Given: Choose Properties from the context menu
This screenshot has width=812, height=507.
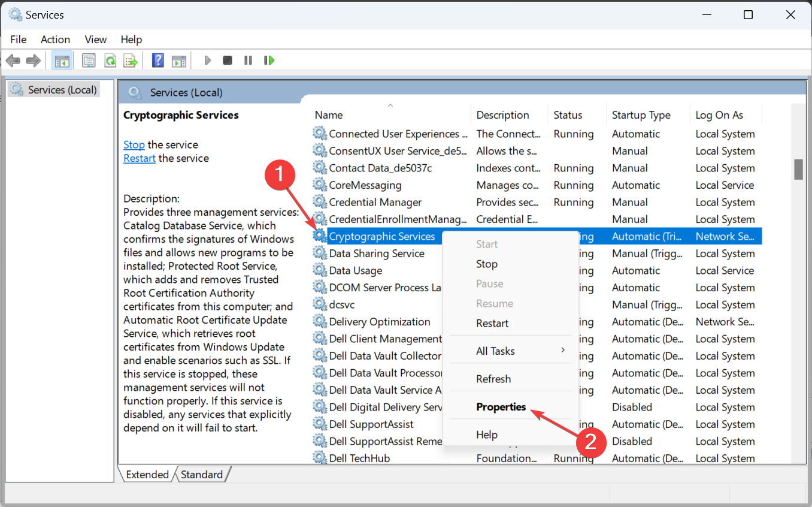Looking at the screenshot, I should click(501, 407).
